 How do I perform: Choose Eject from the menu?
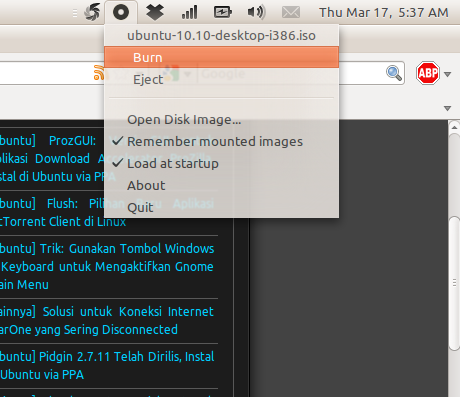point(221,79)
